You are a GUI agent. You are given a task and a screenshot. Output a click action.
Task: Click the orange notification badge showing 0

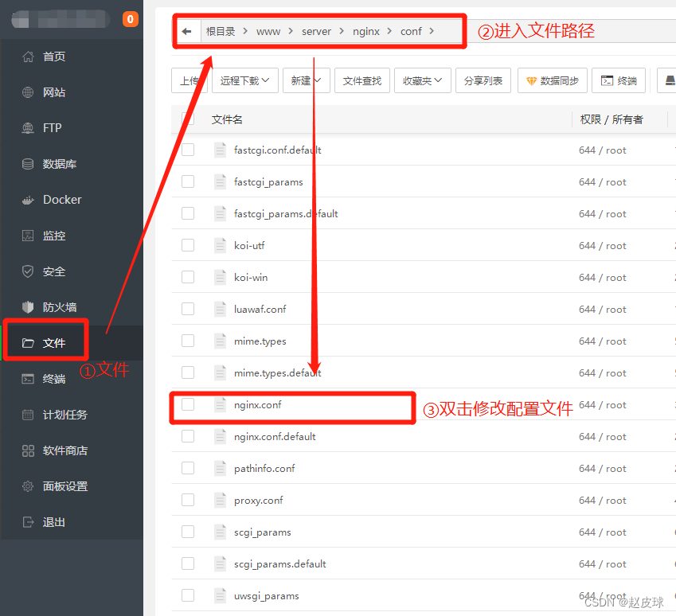[x=131, y=19]
